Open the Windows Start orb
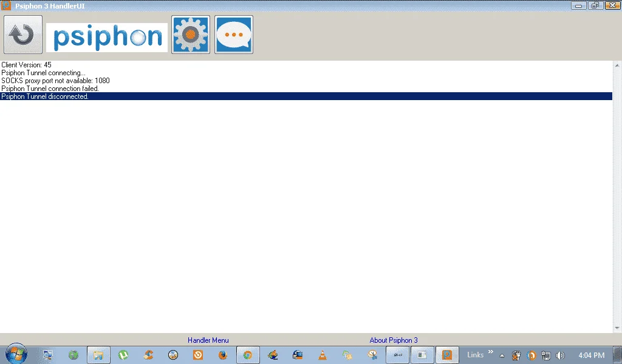 coord(16,354)
